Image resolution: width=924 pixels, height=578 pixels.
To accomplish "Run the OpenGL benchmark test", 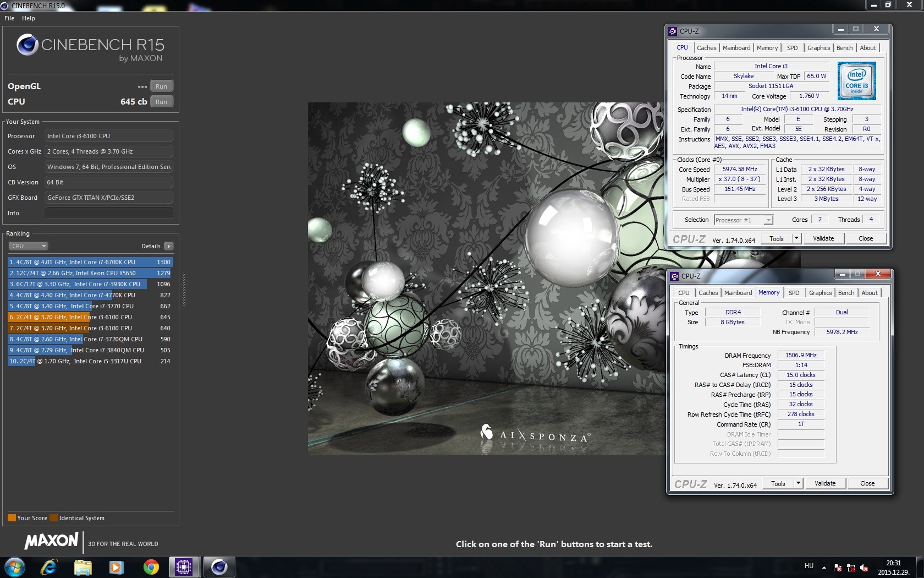I will point(161,86).
